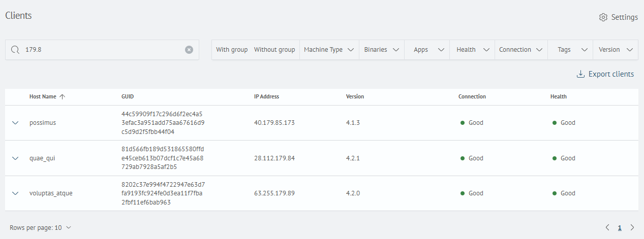Click version 4.2.1 cell

pos(353,158)
